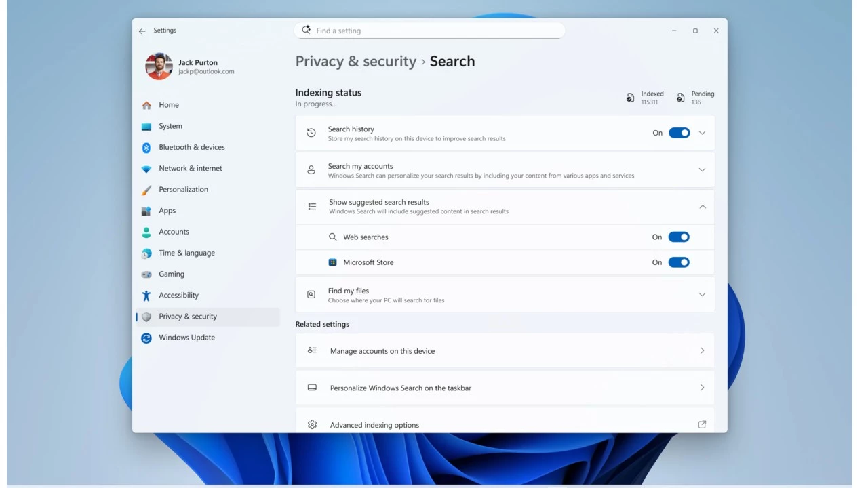Click the Apps icon in sidebar

(x=146, y=211)
